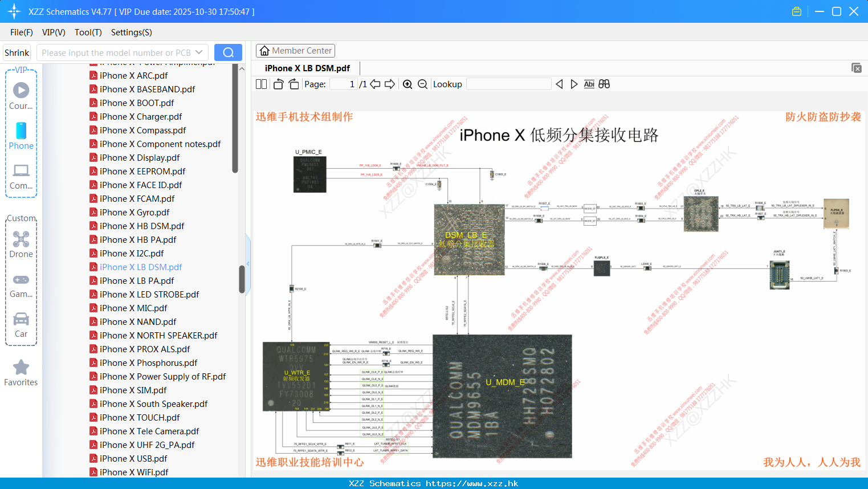
Task: Open iPhone X LB PA.pdf
Action: pos(137,281)
